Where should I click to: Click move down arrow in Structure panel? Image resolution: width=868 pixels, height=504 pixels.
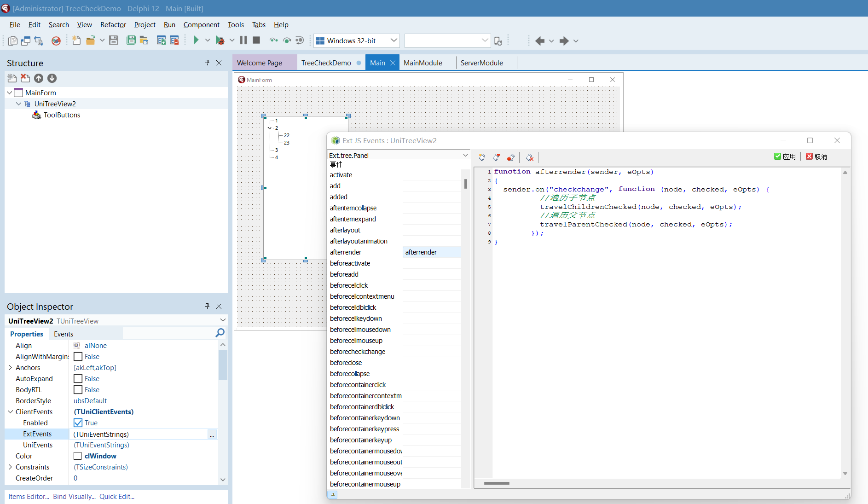click(x=52, y=78)
